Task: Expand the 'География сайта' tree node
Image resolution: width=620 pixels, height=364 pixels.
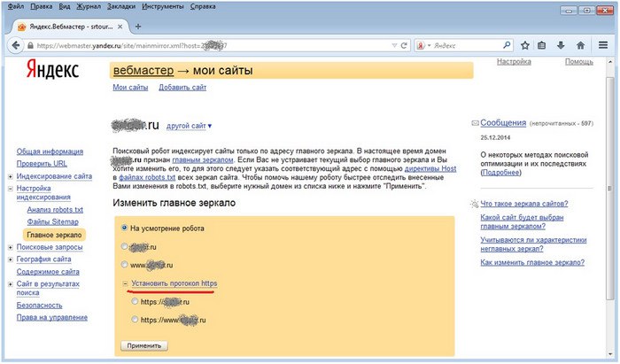Action: click(11, 259)
